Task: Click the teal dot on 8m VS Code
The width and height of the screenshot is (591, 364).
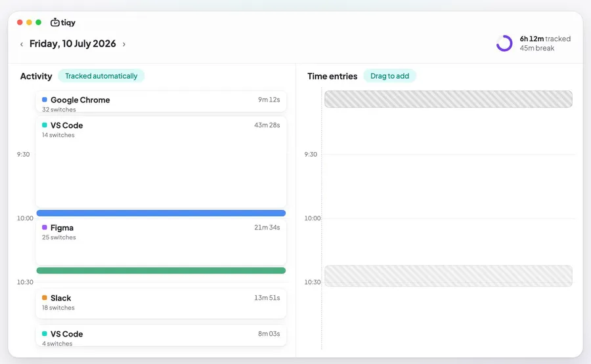Action: point(45,334)
